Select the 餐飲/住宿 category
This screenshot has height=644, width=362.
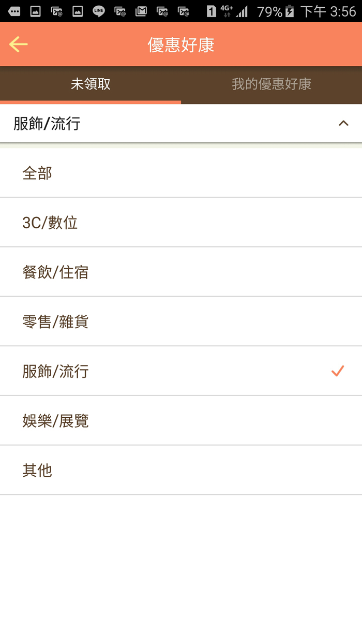[181, 272]
